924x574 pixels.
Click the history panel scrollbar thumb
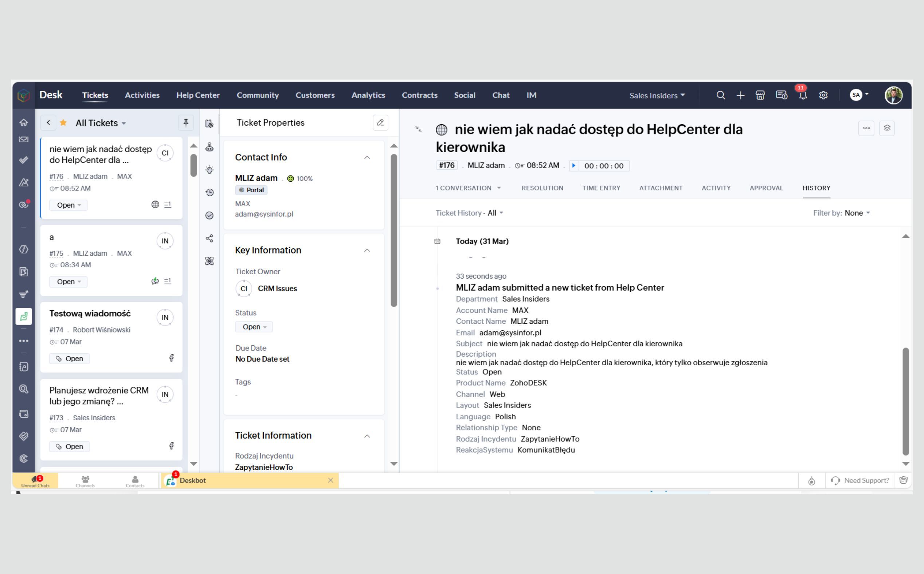pyautogui.click(x=905, y=401)
